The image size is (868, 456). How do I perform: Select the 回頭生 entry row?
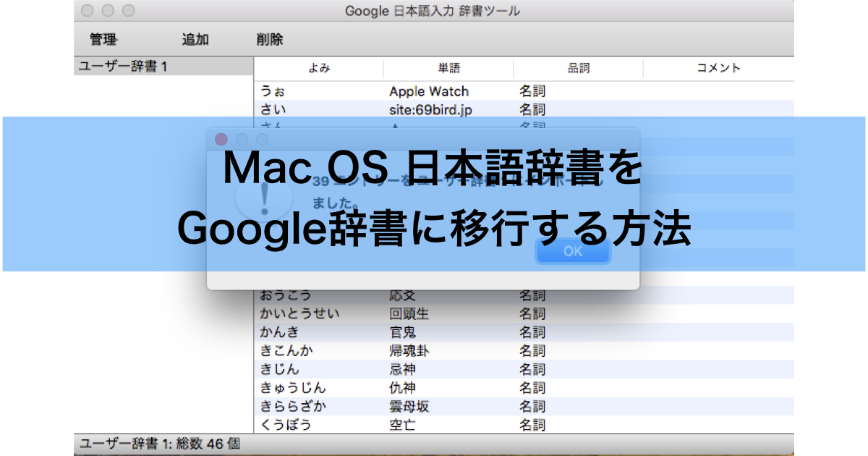pyautogui.click(x=524, y=314)
